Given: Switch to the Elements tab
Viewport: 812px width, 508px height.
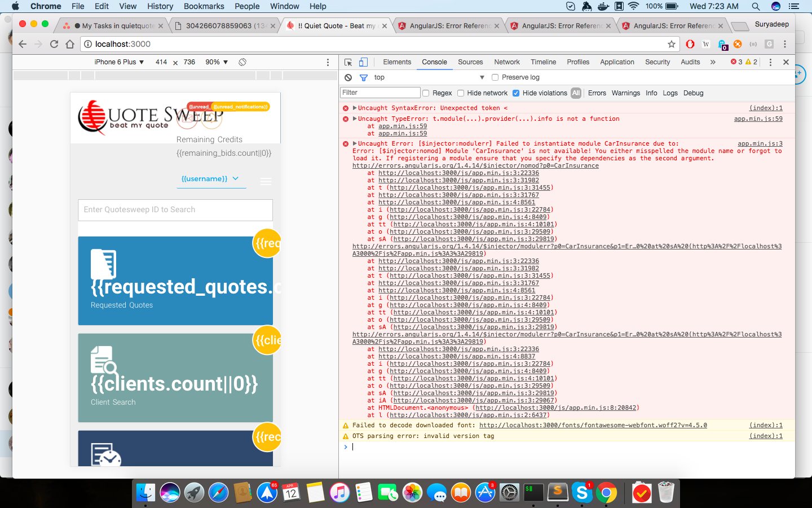Looking at the screenshot, I should pos(397,62).
